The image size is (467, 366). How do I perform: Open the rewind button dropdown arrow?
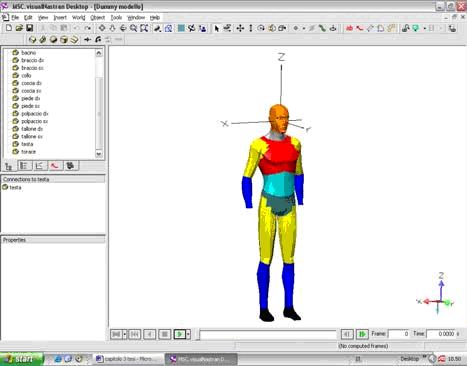pyautogui.click(x=125, y=334)
